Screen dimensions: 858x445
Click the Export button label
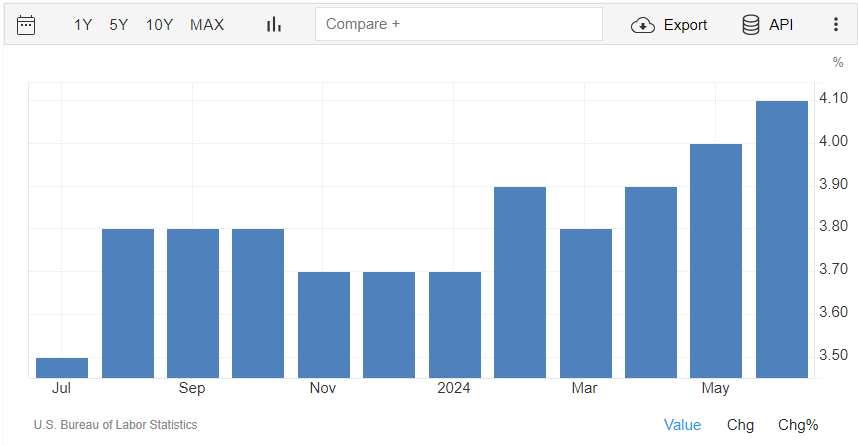pos(685,25)
